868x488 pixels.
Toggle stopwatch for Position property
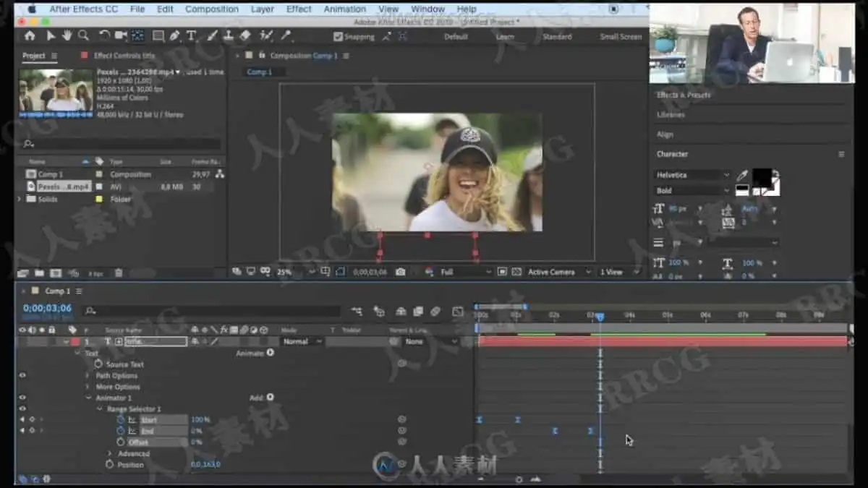coord(110,464)
